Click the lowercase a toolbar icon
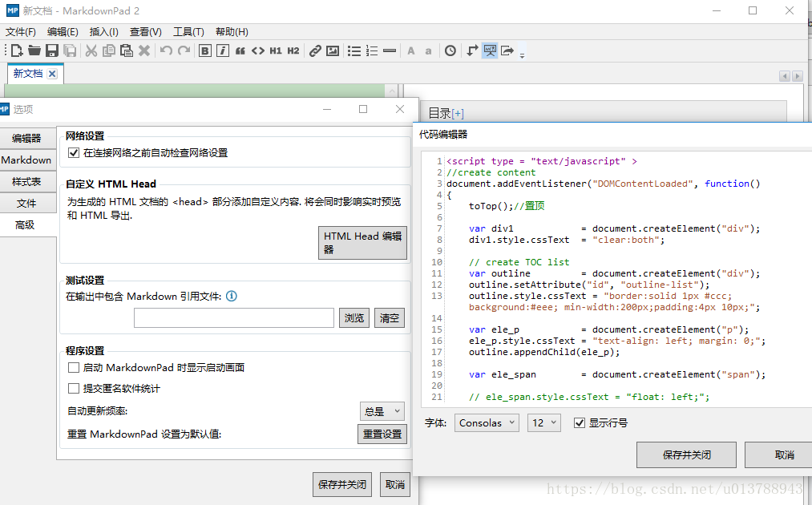 pos(428,51)
